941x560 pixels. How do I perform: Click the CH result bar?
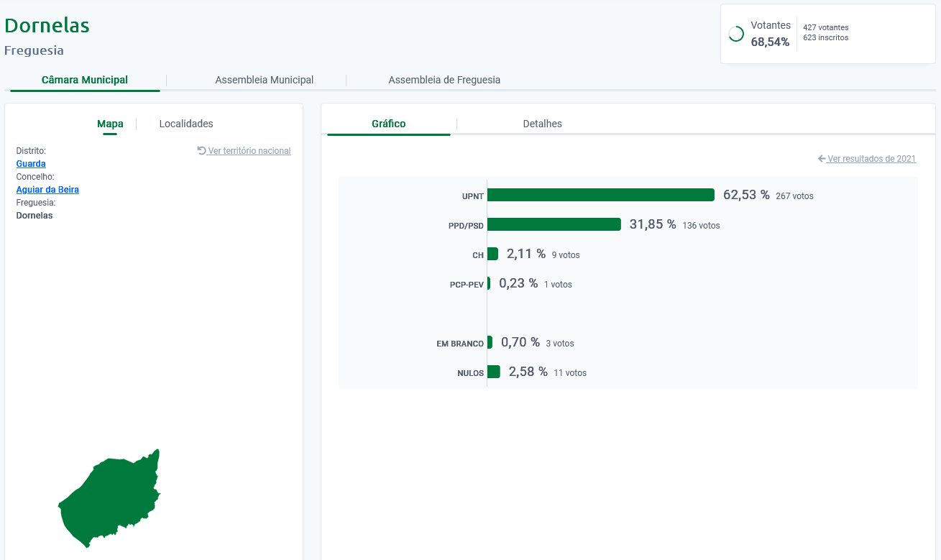[492, 254]
